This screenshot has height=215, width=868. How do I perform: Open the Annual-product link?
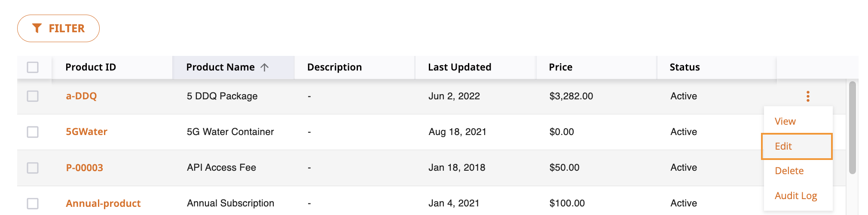[x=103, y=203]
